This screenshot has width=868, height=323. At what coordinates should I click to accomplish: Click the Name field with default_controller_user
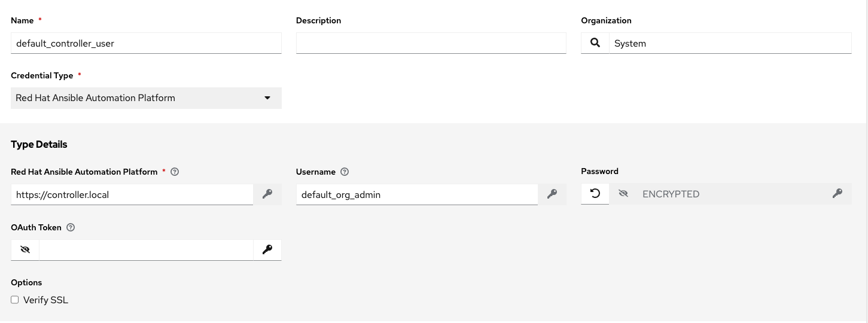point(146,43)
